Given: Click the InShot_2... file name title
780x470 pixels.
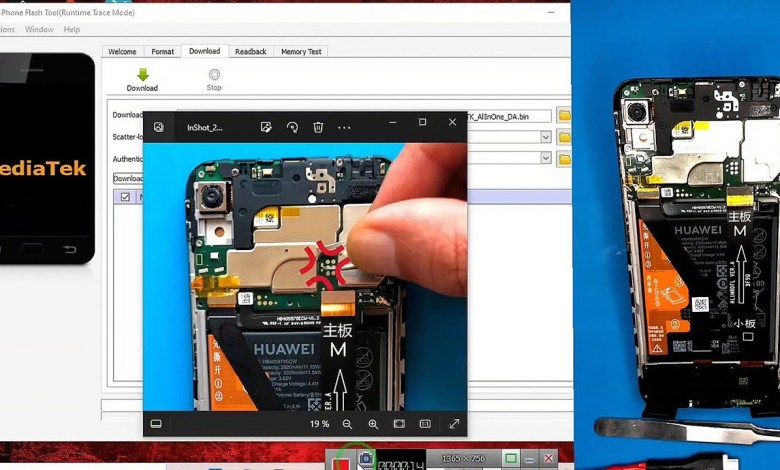Looking at the screenshot, I should pyautogui.click(x=205, y=128).
